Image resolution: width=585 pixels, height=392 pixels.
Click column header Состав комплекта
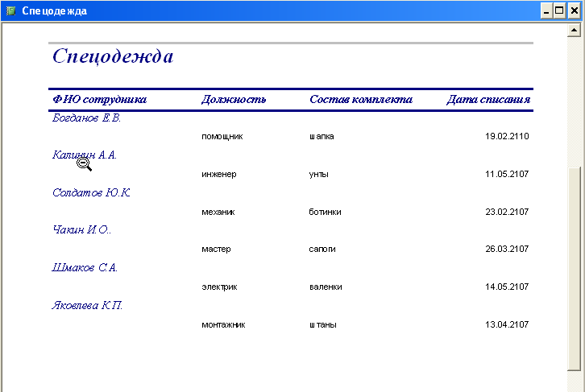[361, 100]
